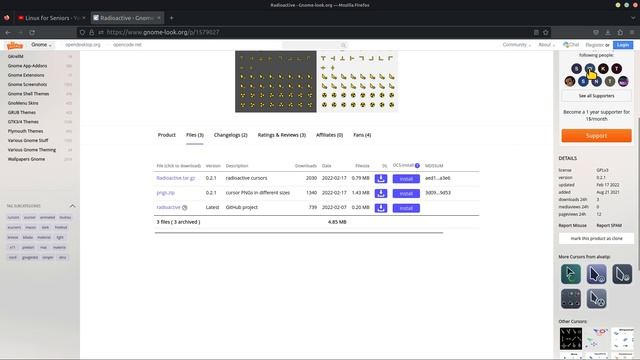Click the Register link
Image resolution: width=640 pixels, height=360 pixels.
coord(594,45)
